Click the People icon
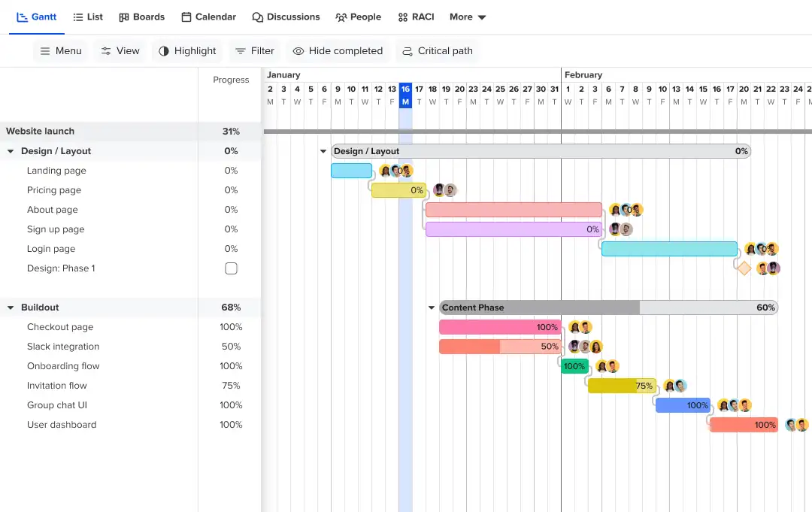The width and height of the screenshot is (812, 512). 341,16
